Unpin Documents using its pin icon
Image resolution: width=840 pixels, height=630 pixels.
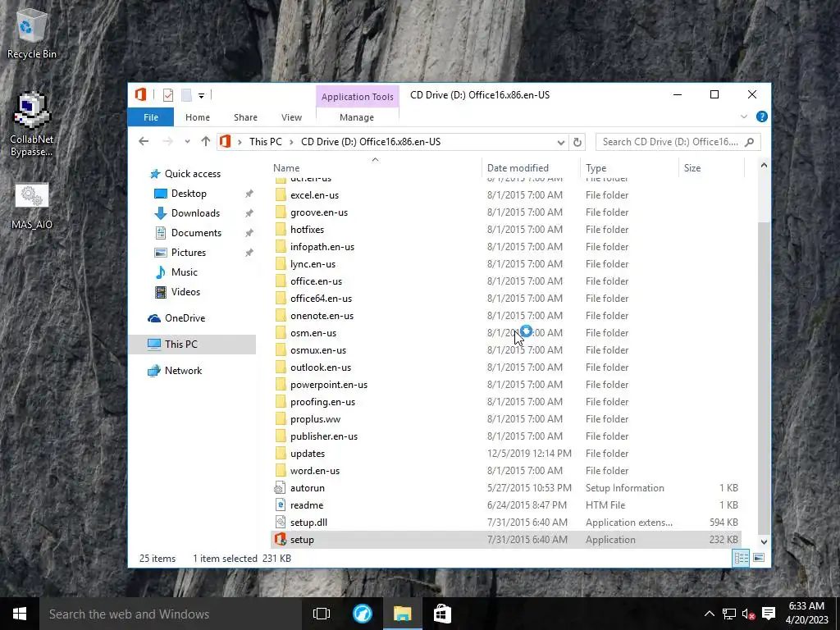(x=249, y=233)
